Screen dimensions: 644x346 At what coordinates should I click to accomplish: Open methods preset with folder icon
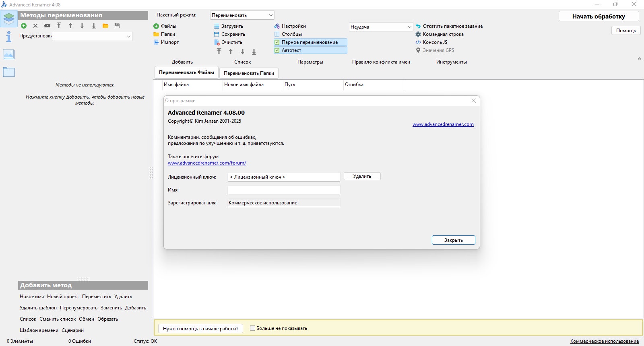coord(105,26)
